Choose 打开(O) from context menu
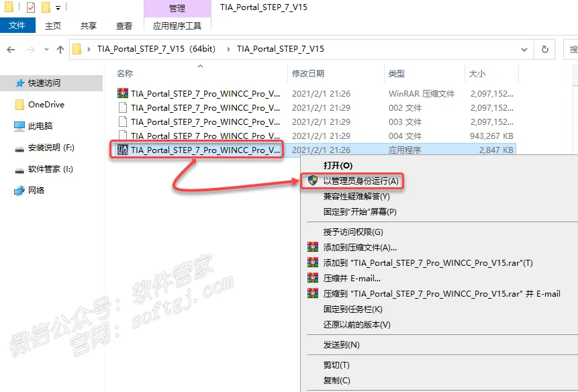This screenshot has width=578, height=392. click(x=338, y=165)
